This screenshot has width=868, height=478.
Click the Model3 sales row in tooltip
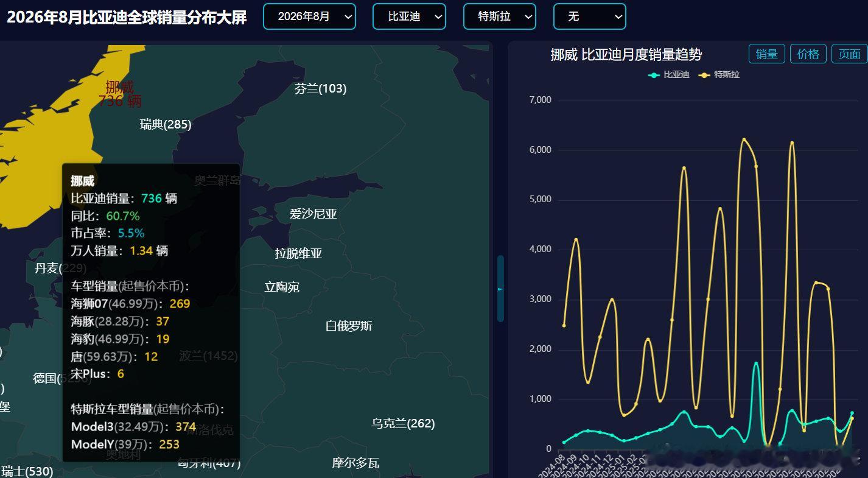[133, 427]
